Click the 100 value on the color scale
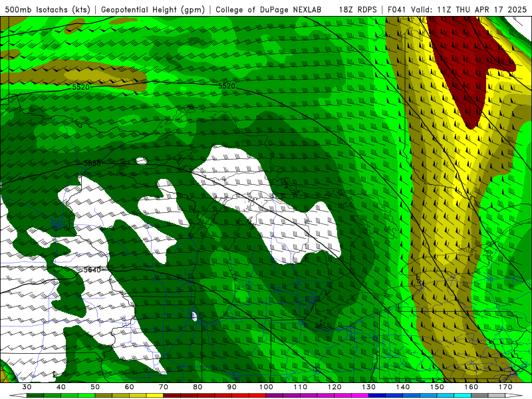532x399 pixels. click(x=267, y=387)
